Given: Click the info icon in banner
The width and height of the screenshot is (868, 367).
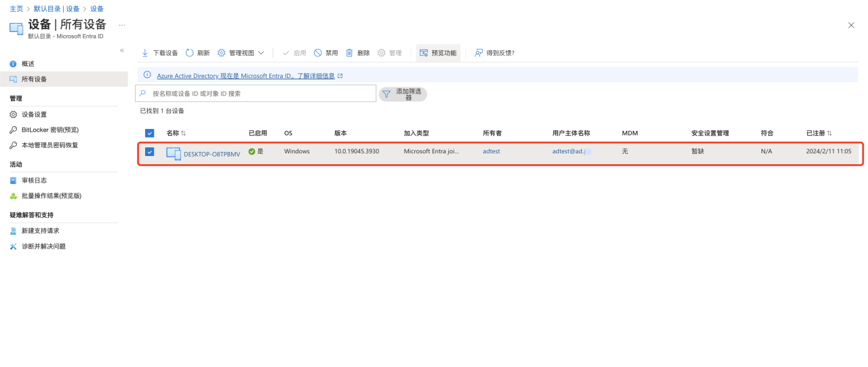Looking at the screenshot, I should point(147,75).
